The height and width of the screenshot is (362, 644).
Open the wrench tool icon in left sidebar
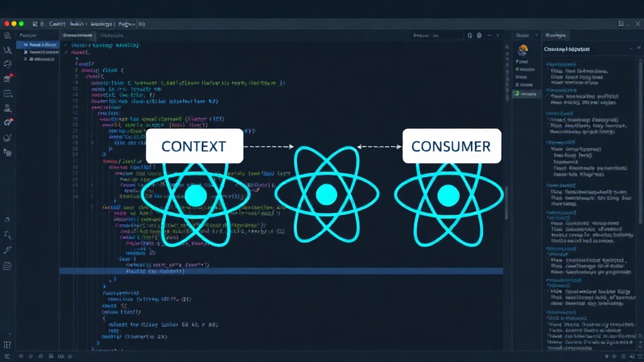(8, 250)
